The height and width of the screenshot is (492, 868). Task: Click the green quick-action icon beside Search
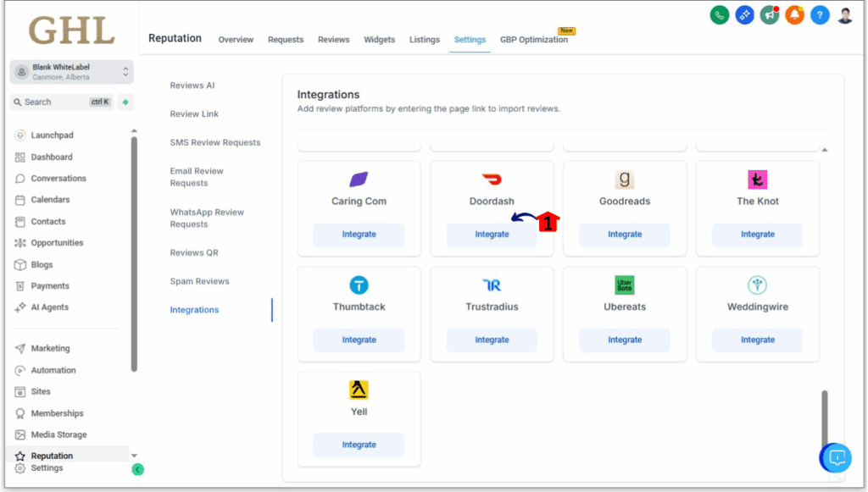(125, 102)
